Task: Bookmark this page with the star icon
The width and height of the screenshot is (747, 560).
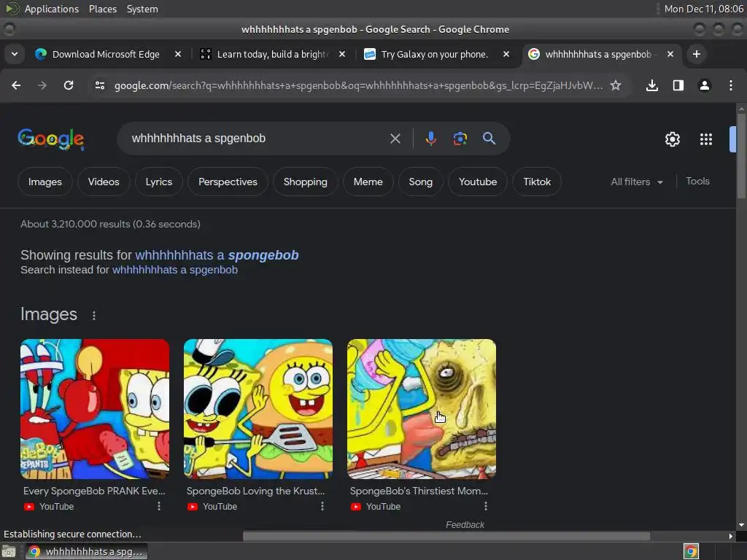Action: (616, 85)
